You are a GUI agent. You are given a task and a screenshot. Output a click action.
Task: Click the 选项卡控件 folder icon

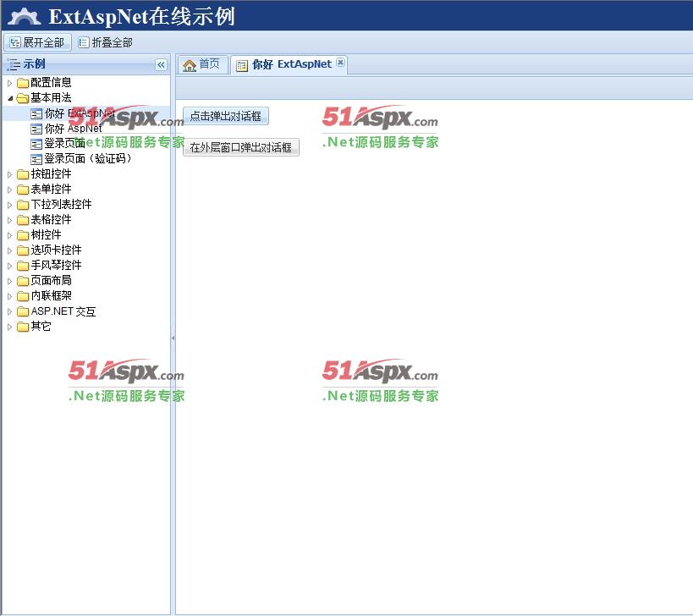23,250
